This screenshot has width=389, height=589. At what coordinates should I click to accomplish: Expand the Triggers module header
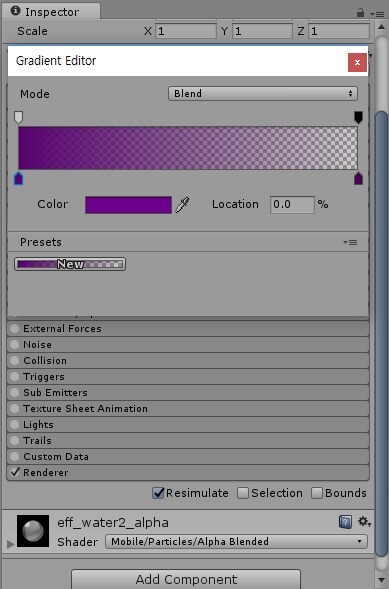[188, 376]
